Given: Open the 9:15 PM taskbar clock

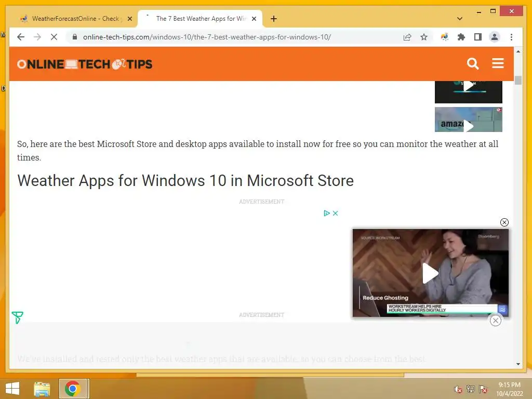Looking at the screenshot, I should pyautogui.click(x=509, y=389).
